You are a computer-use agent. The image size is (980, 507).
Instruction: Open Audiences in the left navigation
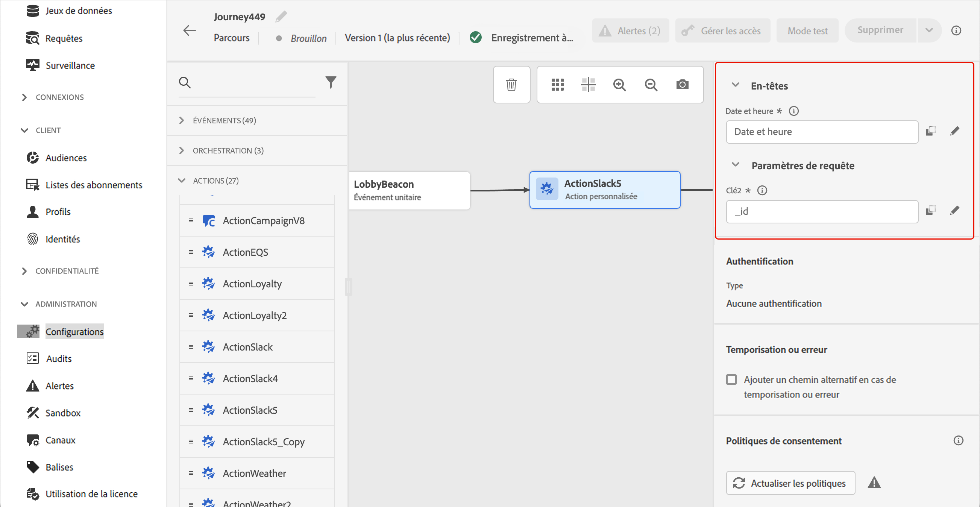click(66, 158)
